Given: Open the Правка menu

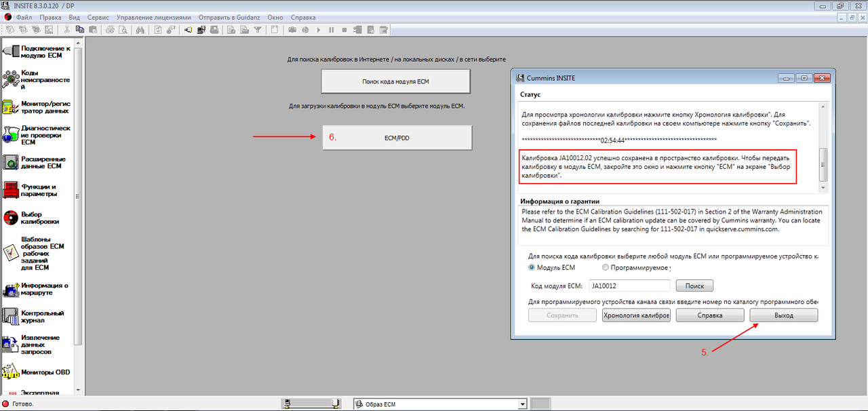Looking at the screenshot, I should [x=51, y=17].
